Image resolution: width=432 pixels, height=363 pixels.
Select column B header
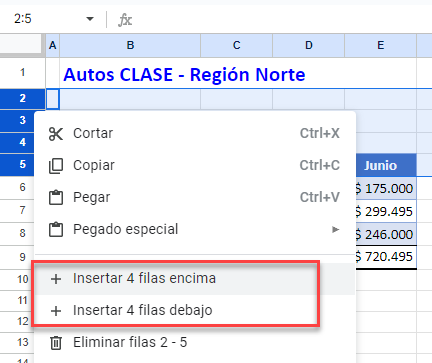coord(130,45)
